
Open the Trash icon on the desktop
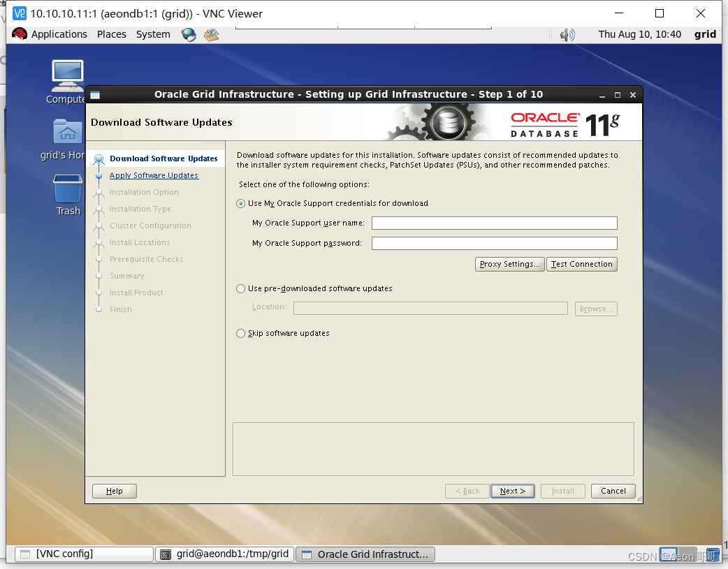[66, 189]
